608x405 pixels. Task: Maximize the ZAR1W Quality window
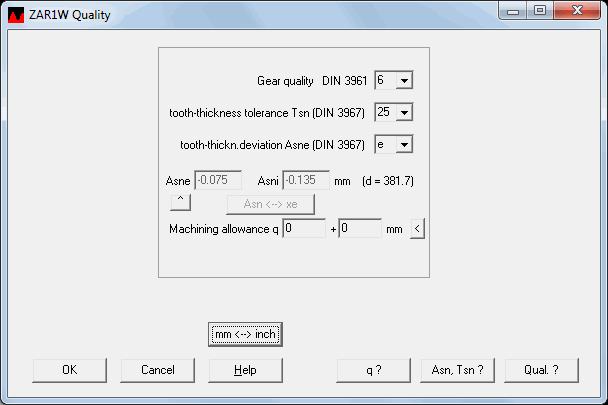pyautogui.click(x=540, y=12)
